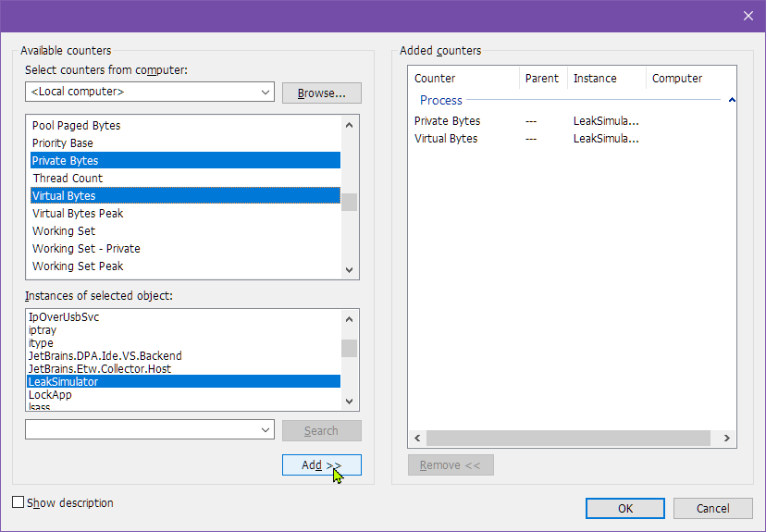Close the Add Counters dialog window
Viewport: 766px width, 532px height.
coord(747,15)
